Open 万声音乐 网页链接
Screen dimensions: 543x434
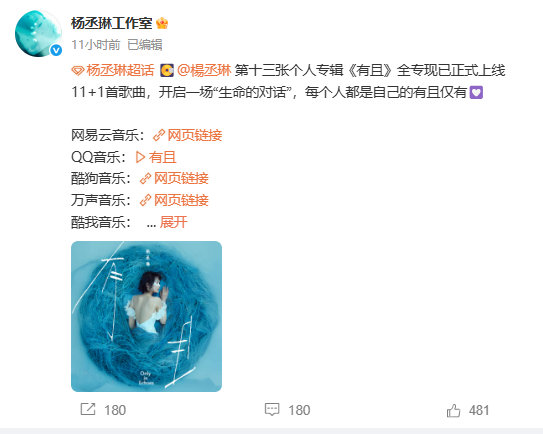181,200
